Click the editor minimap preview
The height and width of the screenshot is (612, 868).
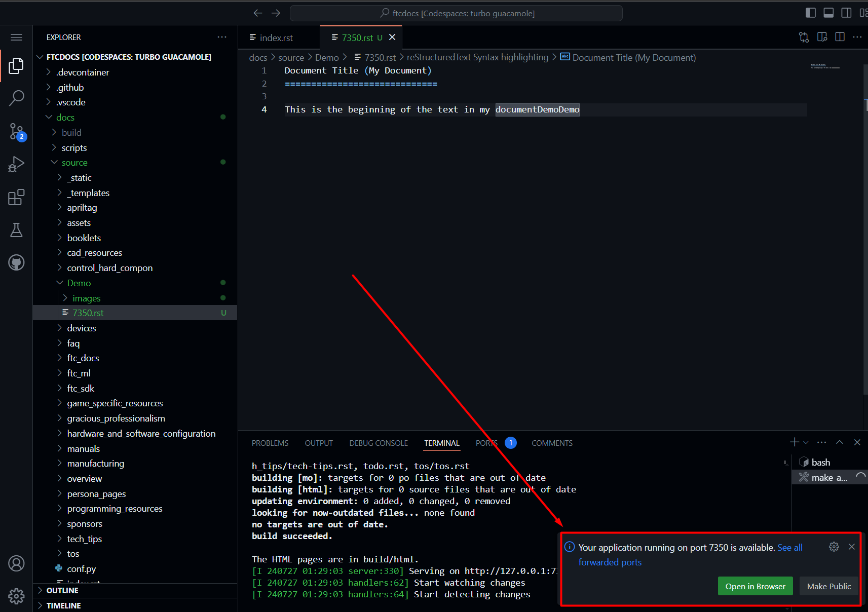(825, 66)
